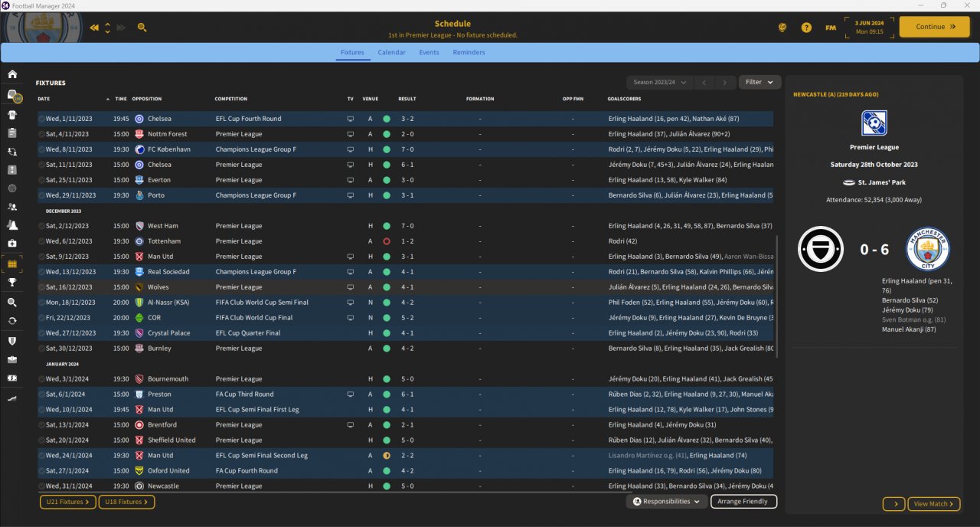Click EFL Cup Semi Final Second Leg

(262, 456)
